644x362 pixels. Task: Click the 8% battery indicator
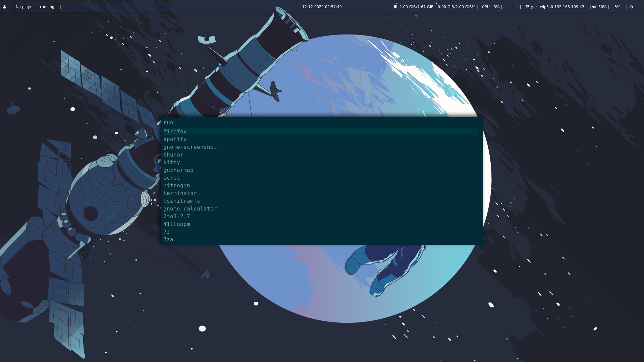(617, 7)
